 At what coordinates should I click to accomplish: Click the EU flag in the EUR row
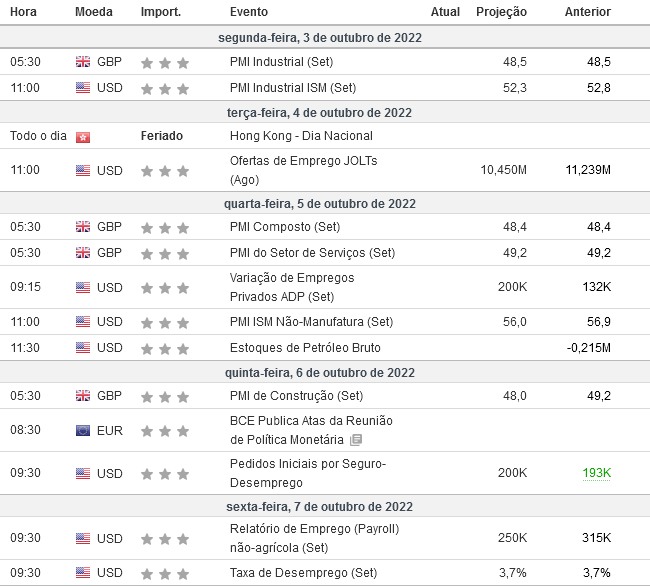tap(83, 431)
